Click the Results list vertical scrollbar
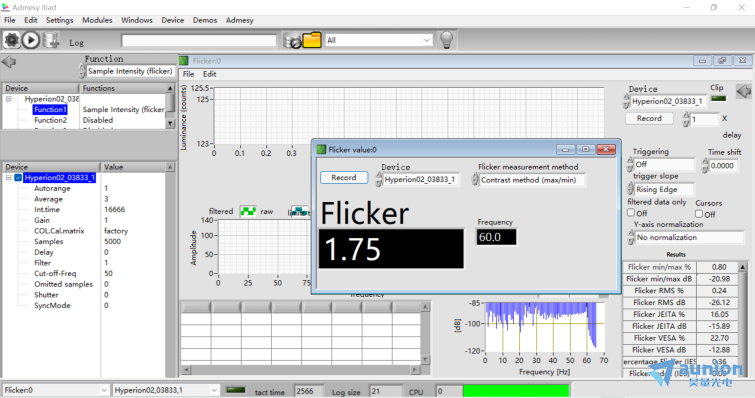The image size is (755, 398). (743, 319)
